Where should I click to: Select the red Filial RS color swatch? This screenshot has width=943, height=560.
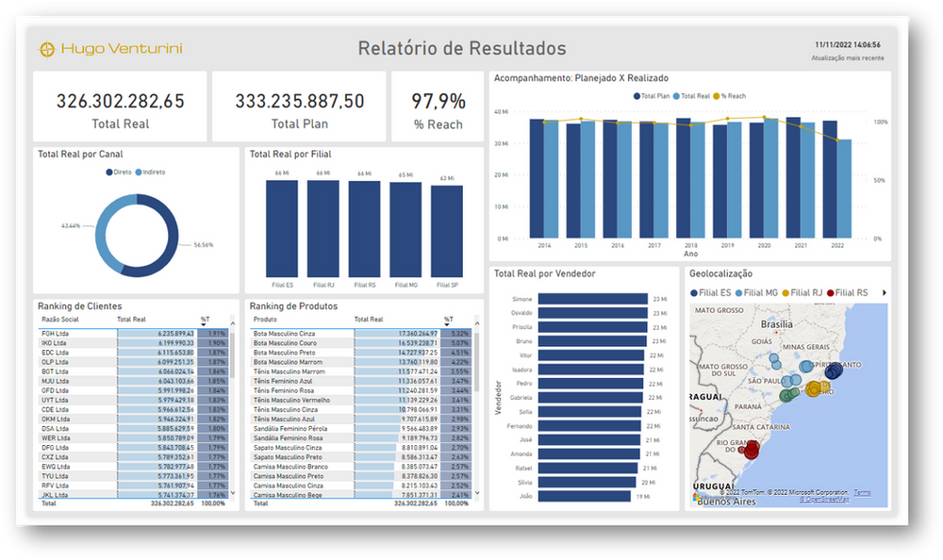coord(830,291)
